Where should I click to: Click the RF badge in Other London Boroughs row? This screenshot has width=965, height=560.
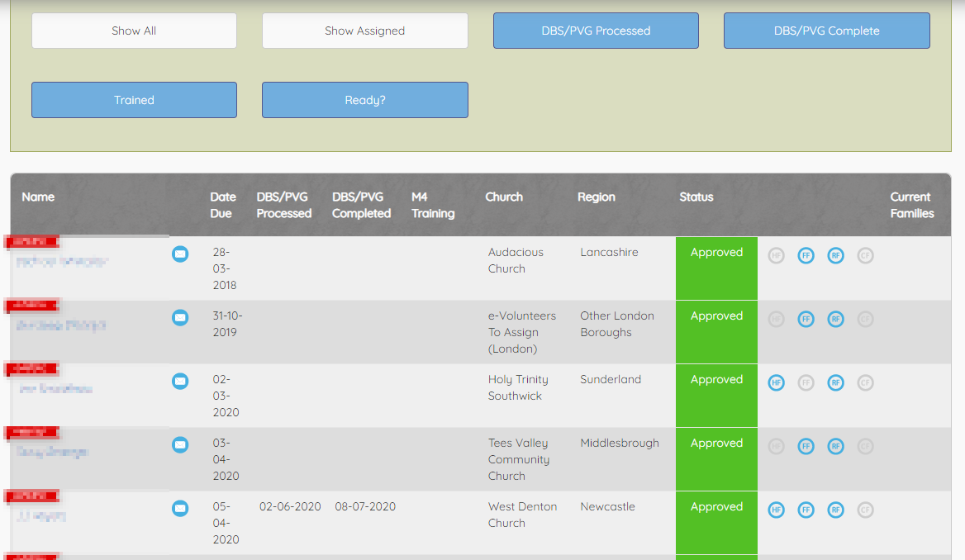coord(835,319)
